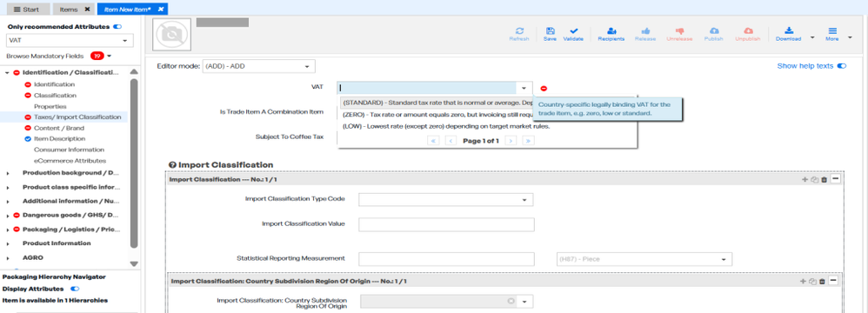The height and width of the screenshot is (313, 868).
Task: Copy the Import Classification entry
Action: [813, 179]
